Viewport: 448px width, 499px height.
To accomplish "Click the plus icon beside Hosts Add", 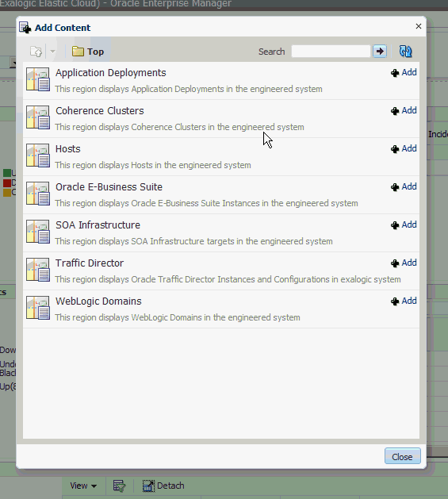I will 395,149.
